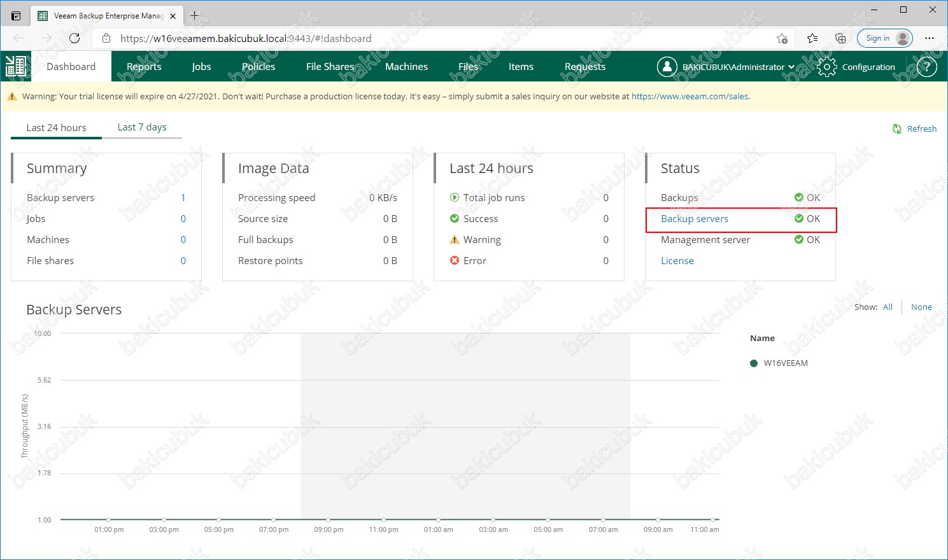Open the Files tab

468,66
